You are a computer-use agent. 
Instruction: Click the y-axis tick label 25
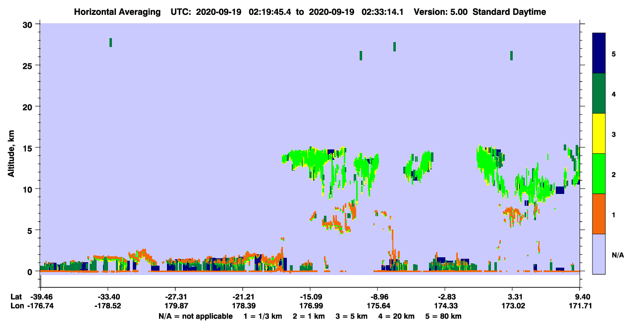point(28,65)
